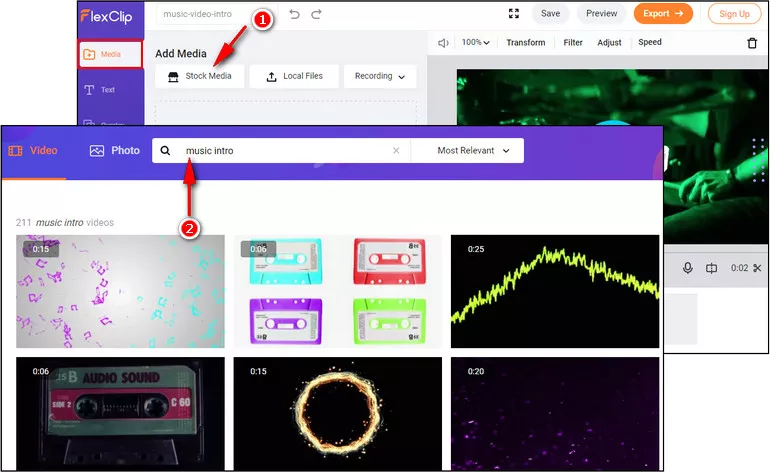Viewport: 770px width, 473px height.
Task: Click the Save button
Action: [x=550, y=14]
